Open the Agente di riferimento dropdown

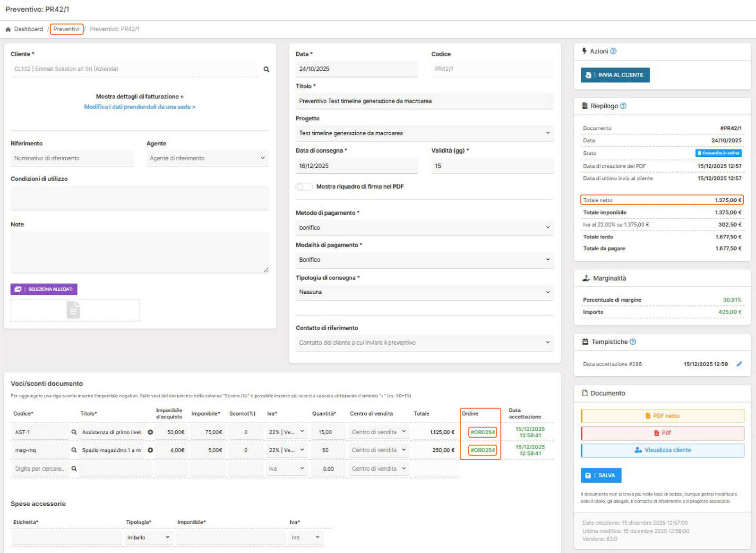coord(207,159)
